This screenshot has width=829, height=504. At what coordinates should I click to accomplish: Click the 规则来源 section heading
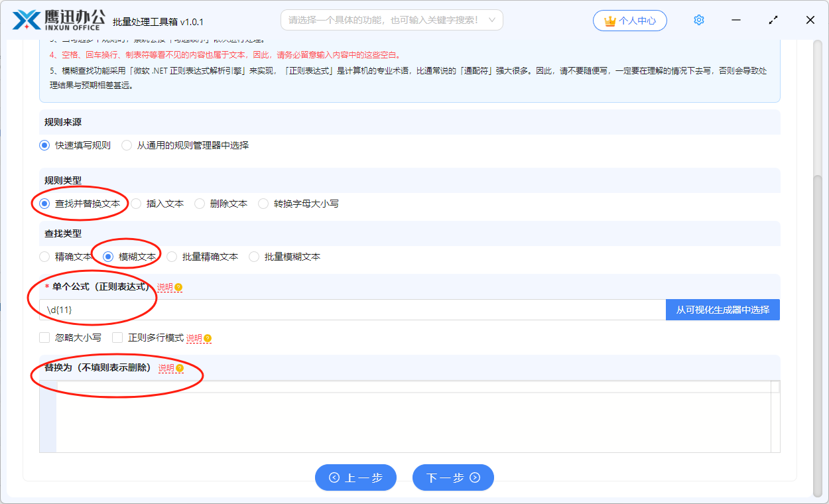63,123
